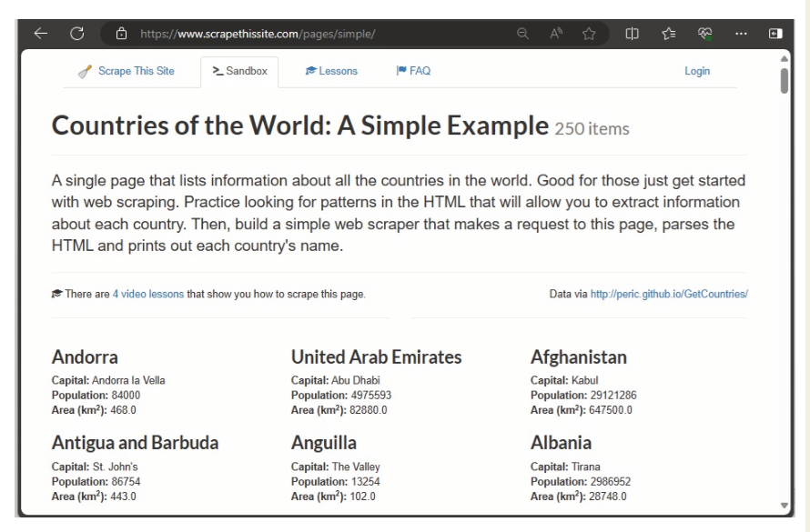Click the capital 'Tirana'
This screenshot has height=532, width=810.
586,467
